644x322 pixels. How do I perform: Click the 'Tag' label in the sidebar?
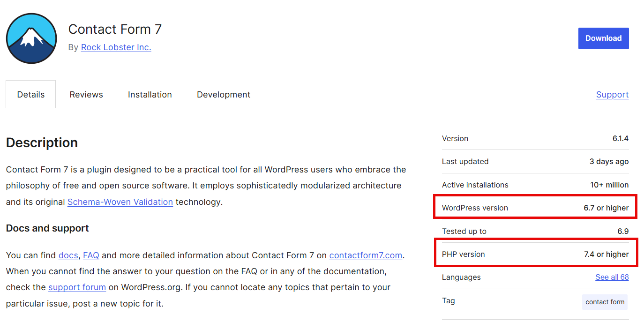[x=448, y=301]
